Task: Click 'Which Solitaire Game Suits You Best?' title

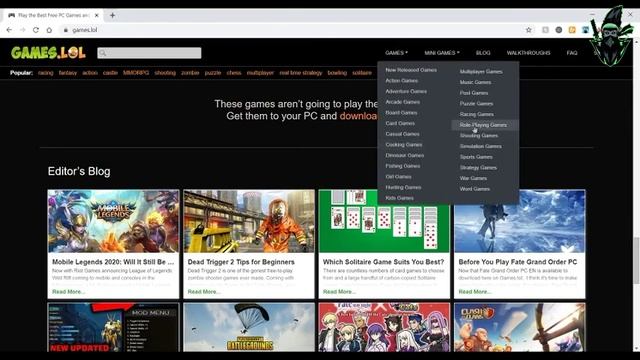Action: click(x=383, y=262)
